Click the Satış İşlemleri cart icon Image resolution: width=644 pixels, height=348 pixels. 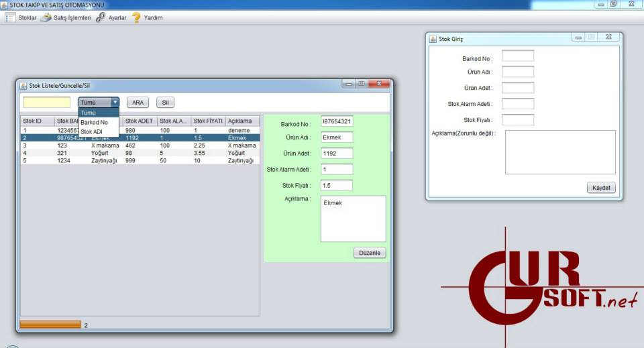46,17
